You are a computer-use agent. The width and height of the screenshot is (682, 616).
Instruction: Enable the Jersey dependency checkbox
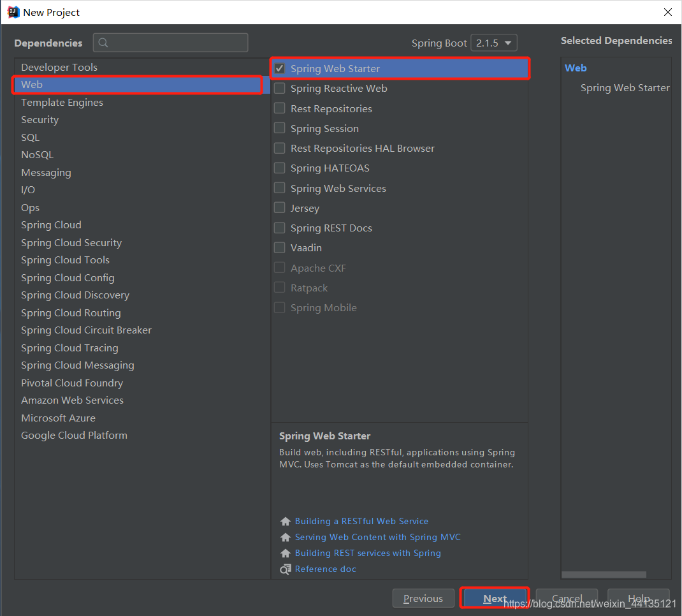coord(280,208)
